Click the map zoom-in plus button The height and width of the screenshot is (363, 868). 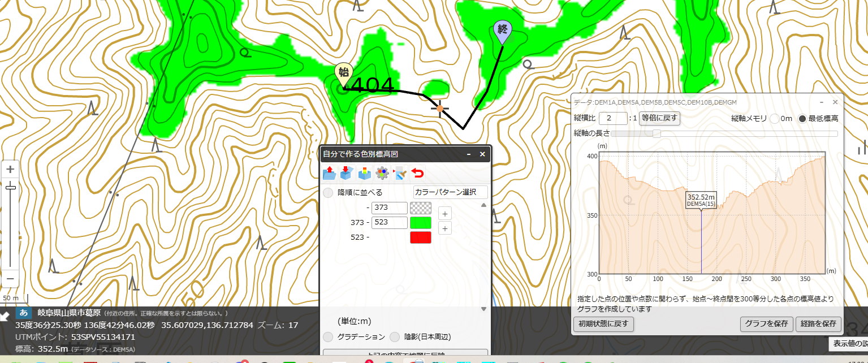10,169
